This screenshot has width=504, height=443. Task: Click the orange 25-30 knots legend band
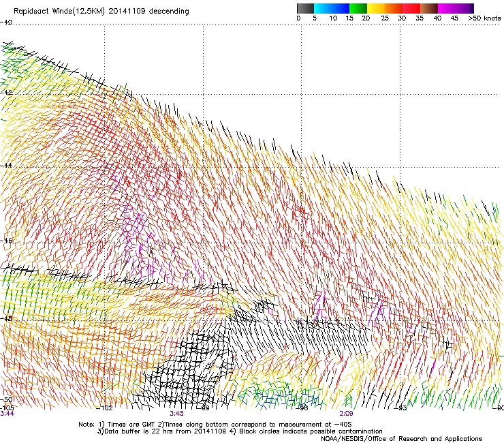click(394, 8)
